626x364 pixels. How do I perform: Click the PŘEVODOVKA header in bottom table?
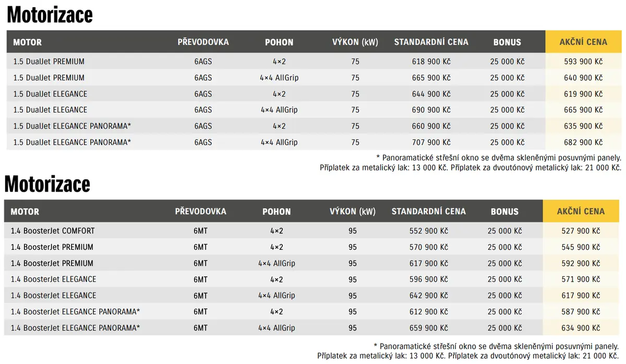click(x=200, y=211)
